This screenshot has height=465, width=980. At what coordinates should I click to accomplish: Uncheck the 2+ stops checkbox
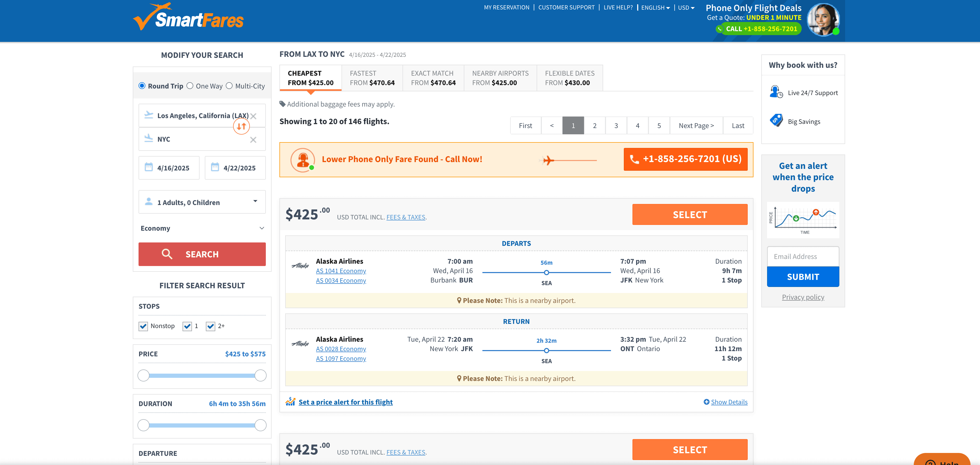pos(210,326)
